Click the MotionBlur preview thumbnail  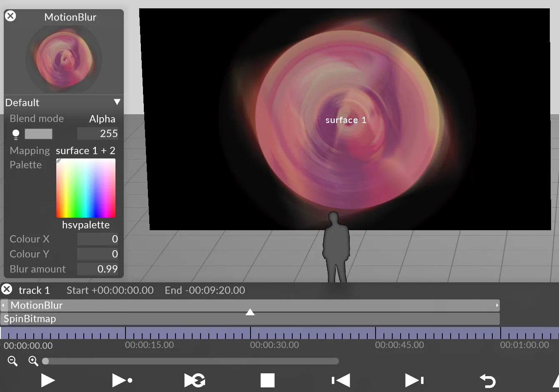[63, 58]
